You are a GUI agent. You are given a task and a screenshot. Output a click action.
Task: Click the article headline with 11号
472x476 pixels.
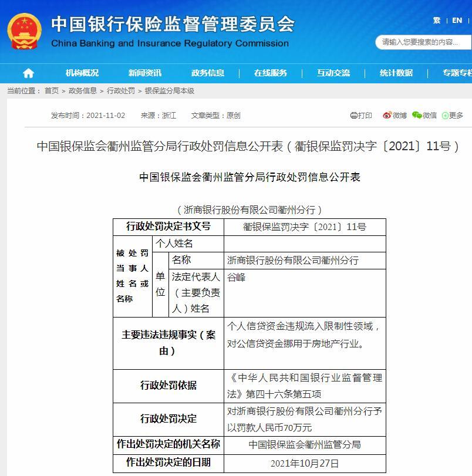tap(248, 146)
